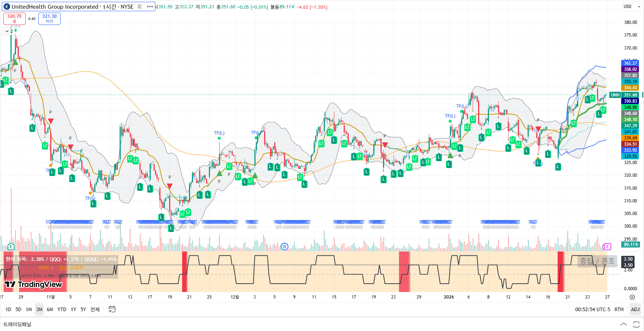Image resolution: width=644 pixels, height=331 pixels.
Task: Open the three-dot more menu in chart legend
Action: click(x=150, y=7)
